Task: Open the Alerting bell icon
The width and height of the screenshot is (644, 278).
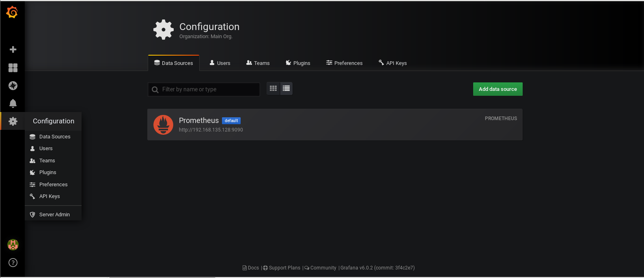Action: [13, 103]
